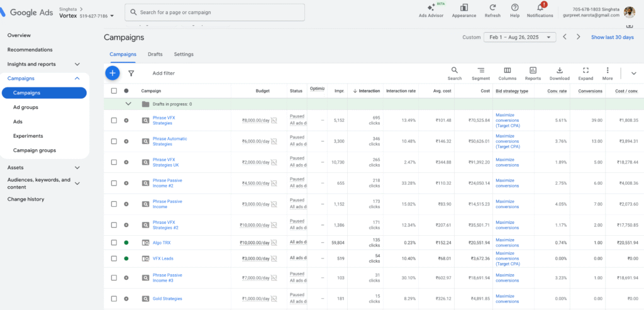644x310 pixels.
Task: Click status dot for Phrase VFX Strategies UK
Action: [x=126, y=162]
